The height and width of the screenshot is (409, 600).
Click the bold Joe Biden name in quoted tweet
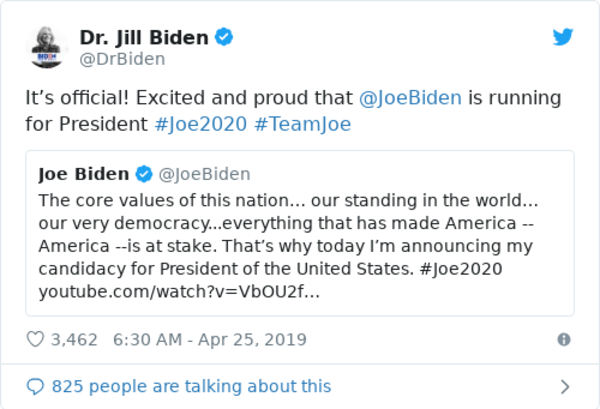(83, 175)
